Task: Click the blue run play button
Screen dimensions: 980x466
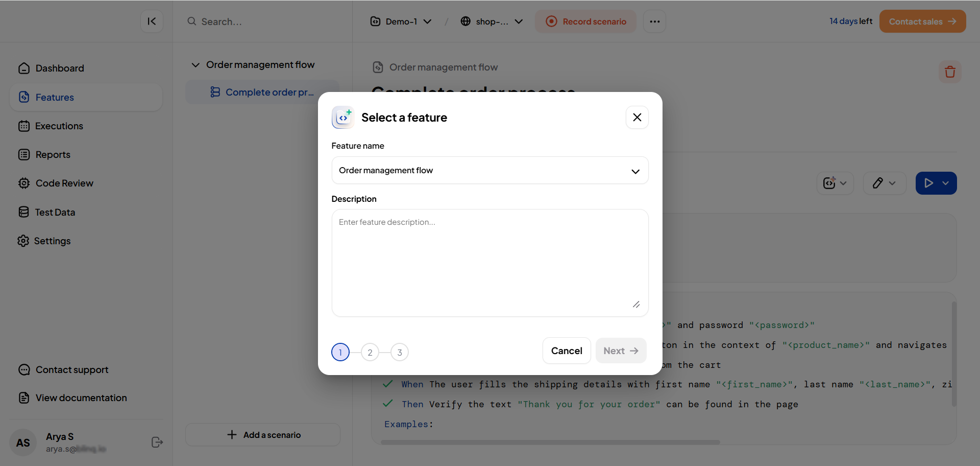Action: [x=928, y=183]
